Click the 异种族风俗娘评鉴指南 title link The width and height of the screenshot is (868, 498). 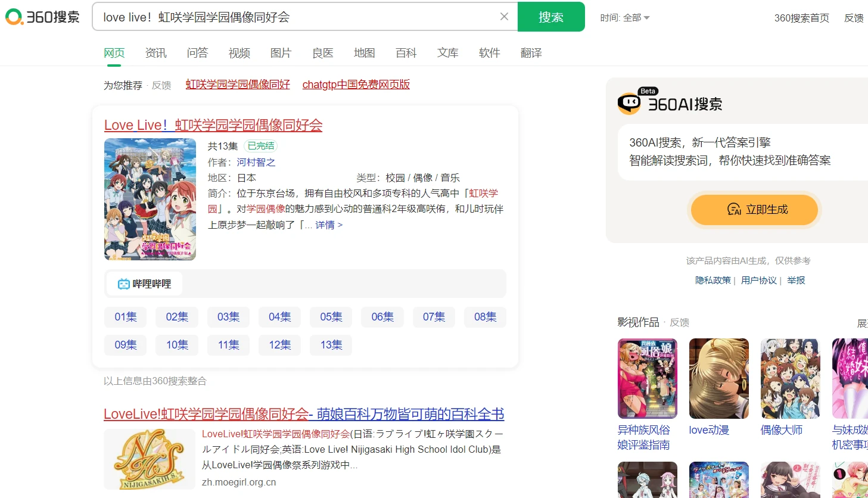coord(644,437)
